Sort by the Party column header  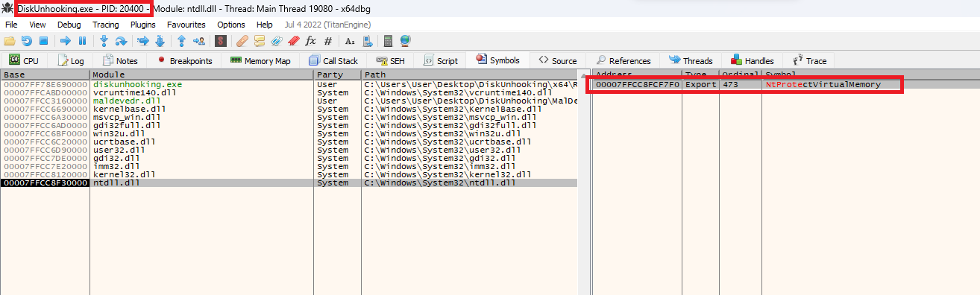(x=337, y=74)
